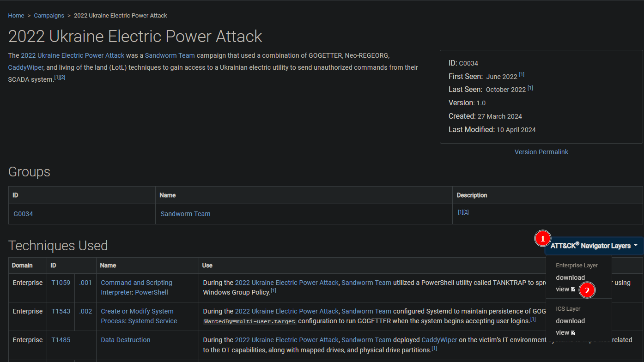Click 'WantedBy=multi-user.target' code text
Screen dimensions: 644x362
pos(250,321)
